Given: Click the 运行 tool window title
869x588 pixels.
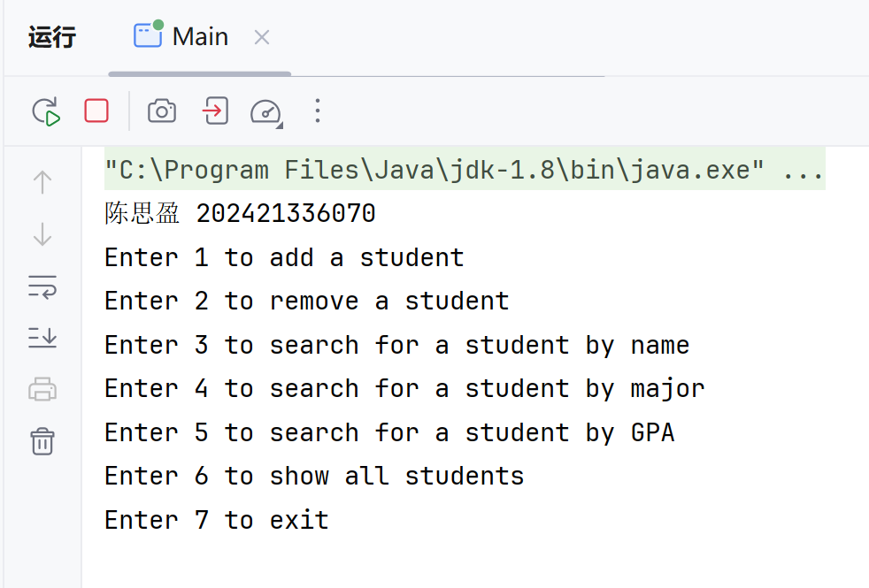Looking at the screenshot, I should point(52,37).
